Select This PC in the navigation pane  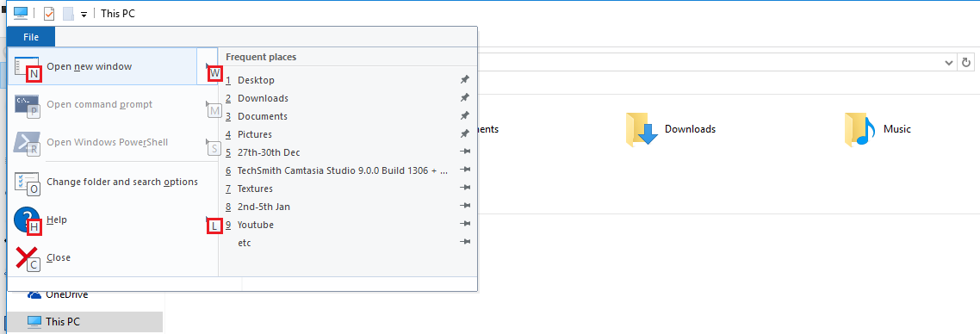84,322
